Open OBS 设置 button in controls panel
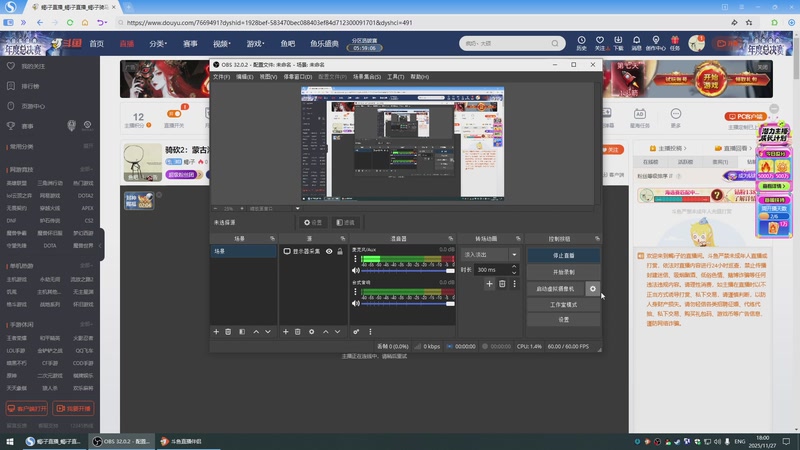 pyautogui.click(x=563, y=320)
